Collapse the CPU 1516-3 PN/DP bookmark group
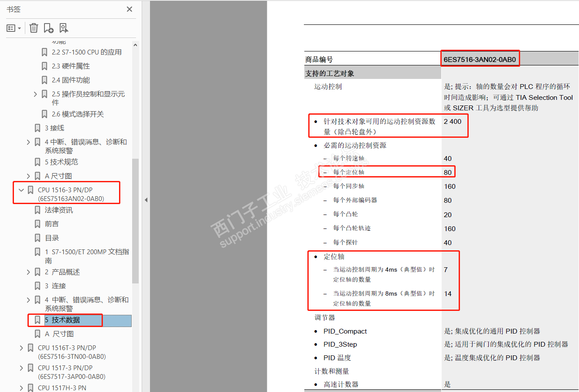 [21, 190]
